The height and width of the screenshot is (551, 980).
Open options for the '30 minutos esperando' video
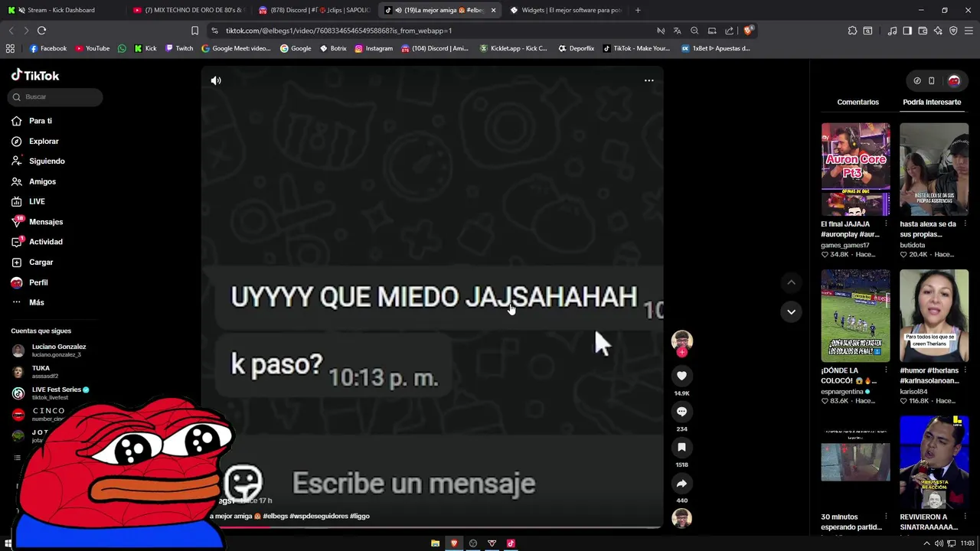[x=886, y=517]
